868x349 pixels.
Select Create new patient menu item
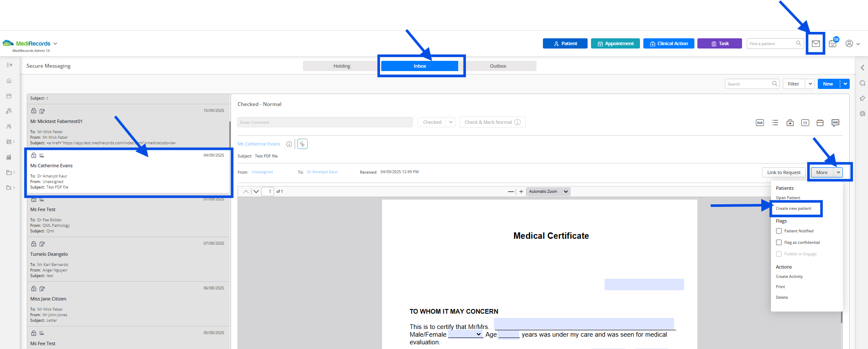click(794, 209)
